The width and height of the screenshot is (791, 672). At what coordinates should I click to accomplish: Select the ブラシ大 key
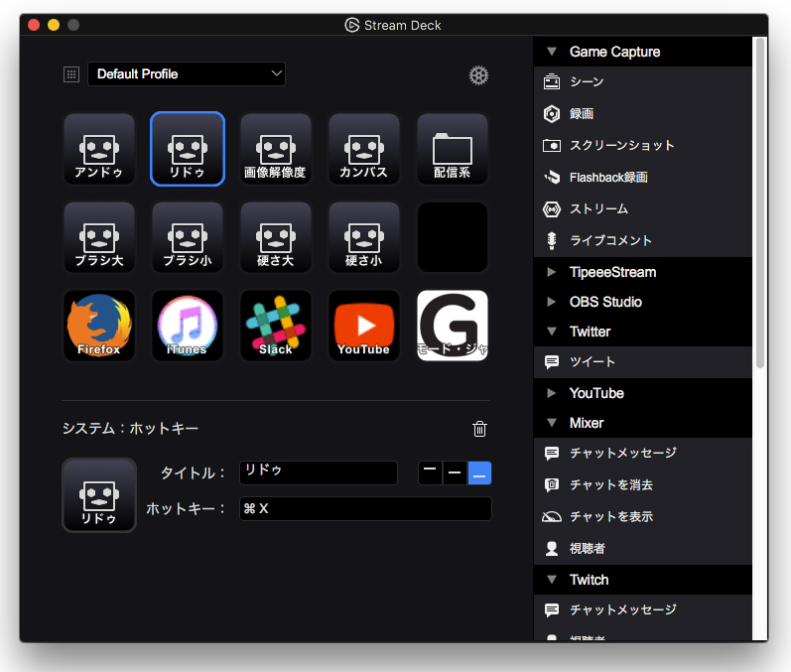(99, 237)
